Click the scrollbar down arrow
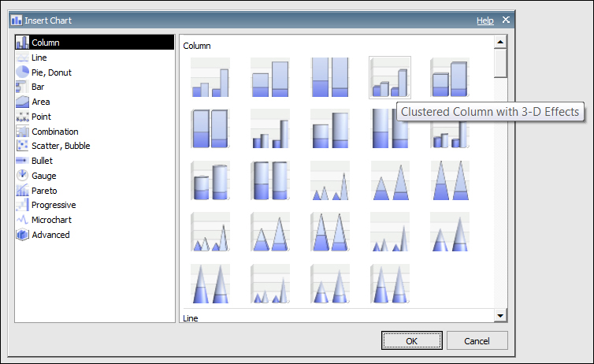 [x=500, y=315]
